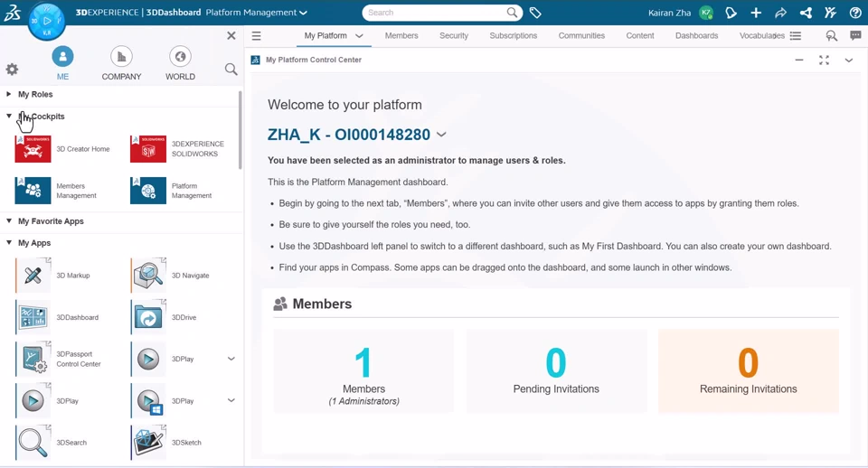Collapse My Favorite Apps section
This screenshot has height=468, width=868.
tap(9, 220)
